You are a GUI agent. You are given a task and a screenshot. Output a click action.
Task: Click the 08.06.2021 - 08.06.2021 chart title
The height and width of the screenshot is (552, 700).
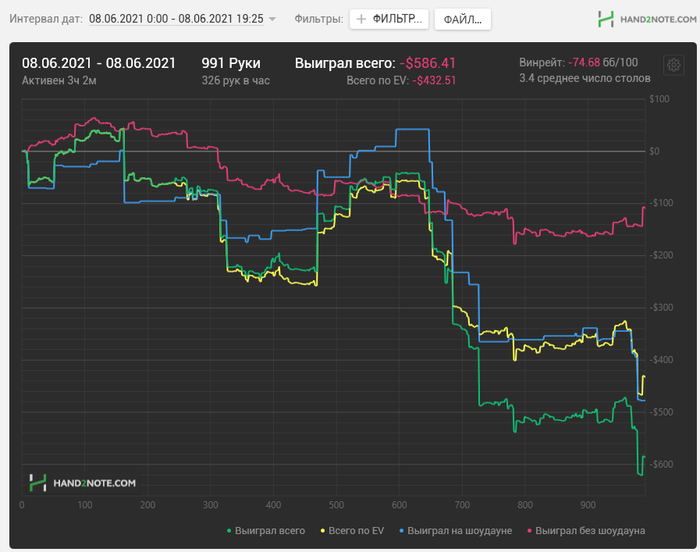(99, 63)
